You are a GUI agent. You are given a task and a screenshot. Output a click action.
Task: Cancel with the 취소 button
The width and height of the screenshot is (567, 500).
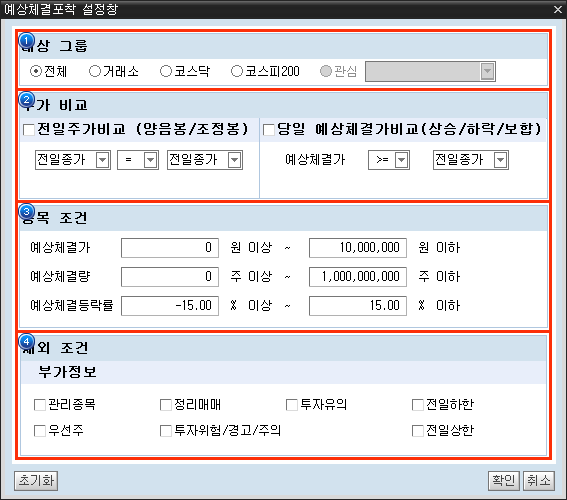[x=539, y=481]
